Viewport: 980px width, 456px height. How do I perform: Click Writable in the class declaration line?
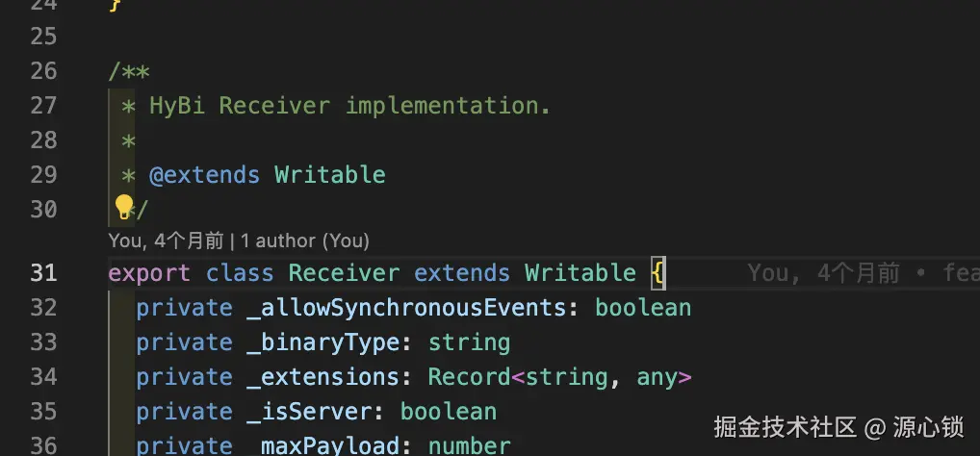pos(580,273)
